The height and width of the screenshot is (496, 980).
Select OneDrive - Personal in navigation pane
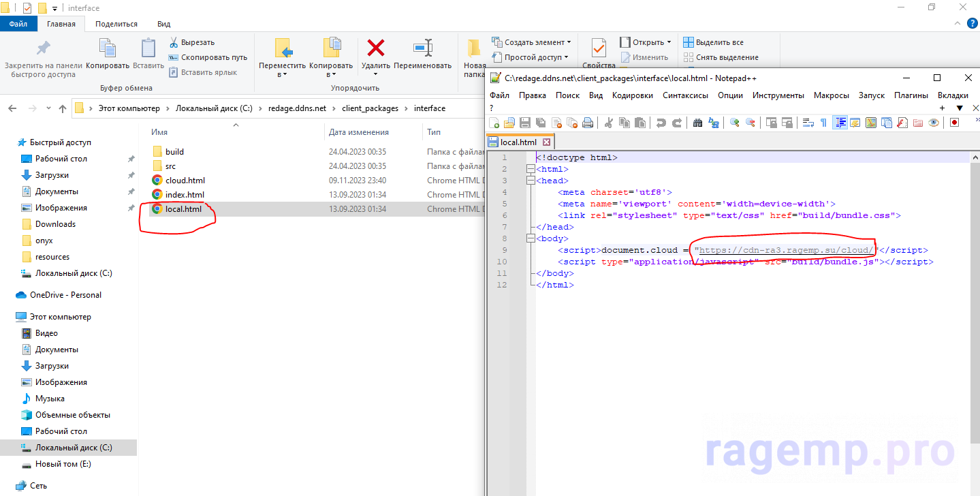pyautogui.click(x=65, y=295)
